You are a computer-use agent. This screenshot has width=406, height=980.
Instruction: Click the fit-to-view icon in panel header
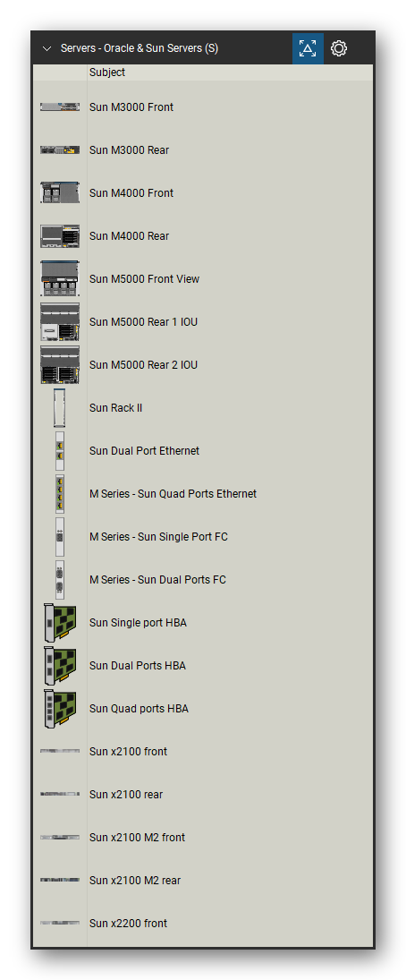pyautogui.click(x=308, y=48)
